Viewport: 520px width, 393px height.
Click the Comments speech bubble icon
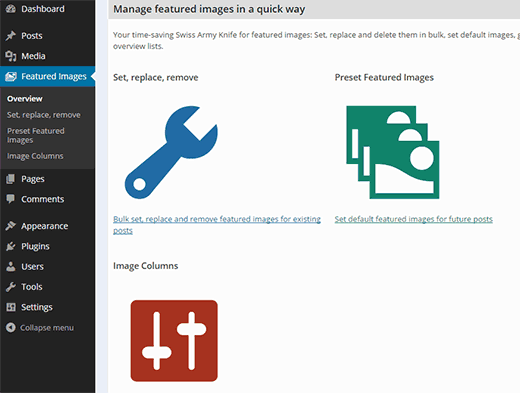tap(11, 199)
